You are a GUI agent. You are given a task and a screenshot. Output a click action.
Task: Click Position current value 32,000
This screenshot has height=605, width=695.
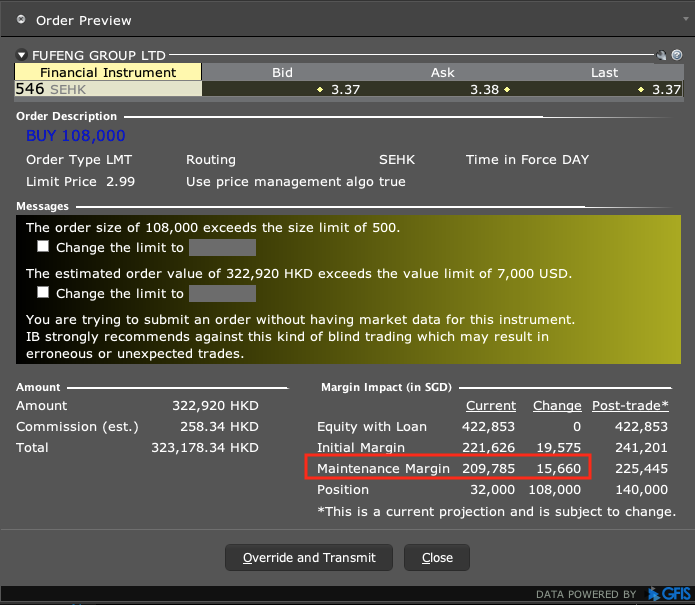pyautogui.click(x=492, y=490)
